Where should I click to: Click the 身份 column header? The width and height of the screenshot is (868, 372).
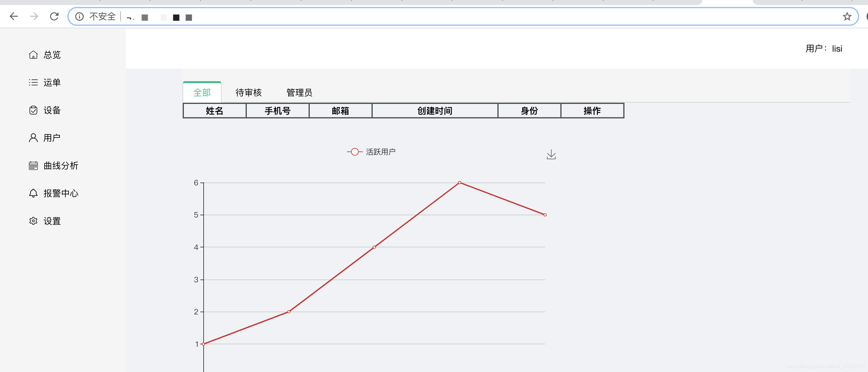point(529,111)
